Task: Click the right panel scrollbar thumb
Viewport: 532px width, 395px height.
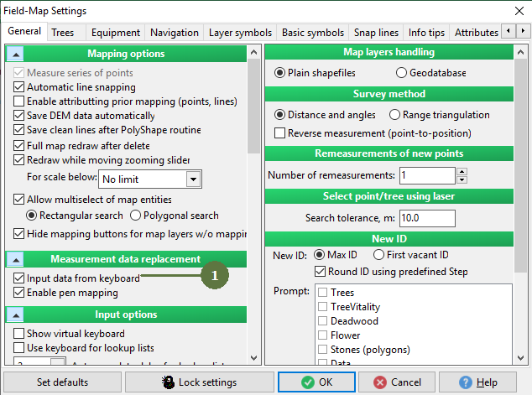Action: [520, 164]
